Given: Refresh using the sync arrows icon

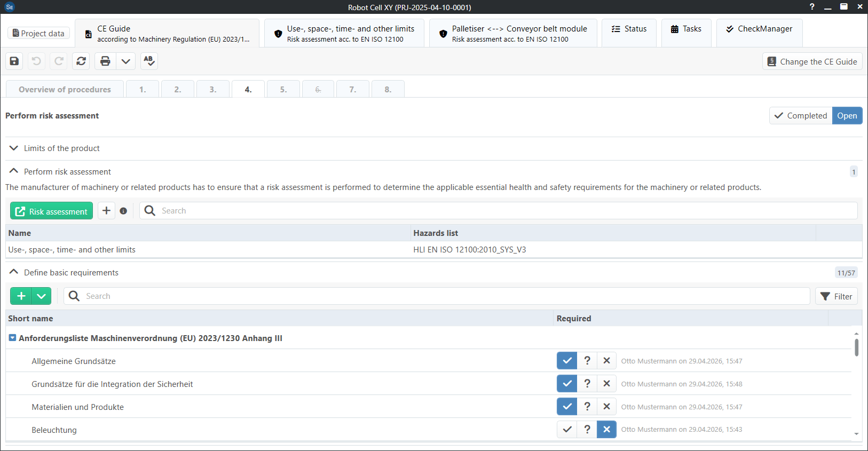Looking at the screenshot, I should pos(81,61).
